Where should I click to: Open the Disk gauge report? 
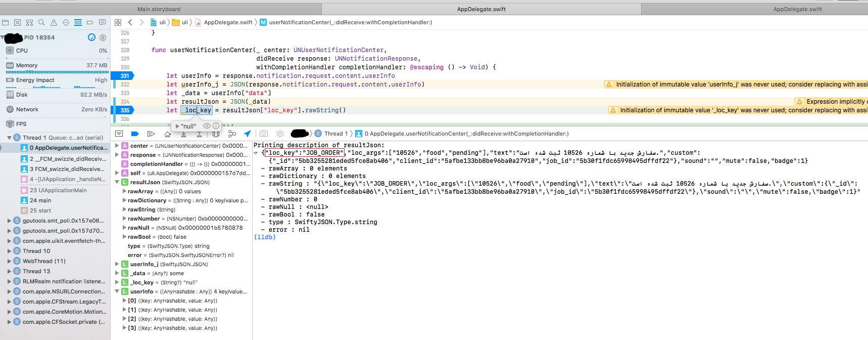coord(55,95)
